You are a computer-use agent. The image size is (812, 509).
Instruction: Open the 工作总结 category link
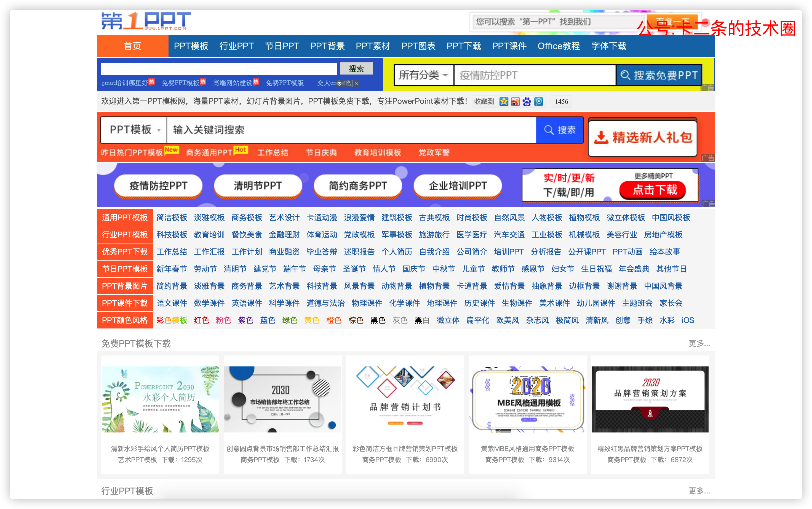pyautogui.click(x=172, y=252)
